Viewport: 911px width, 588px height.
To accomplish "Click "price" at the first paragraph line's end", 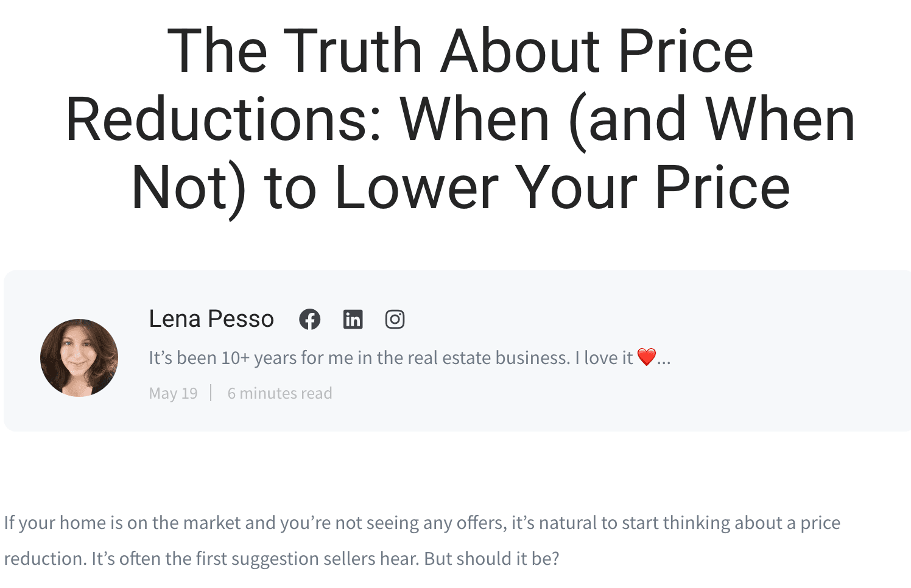I will click(820, 523).
